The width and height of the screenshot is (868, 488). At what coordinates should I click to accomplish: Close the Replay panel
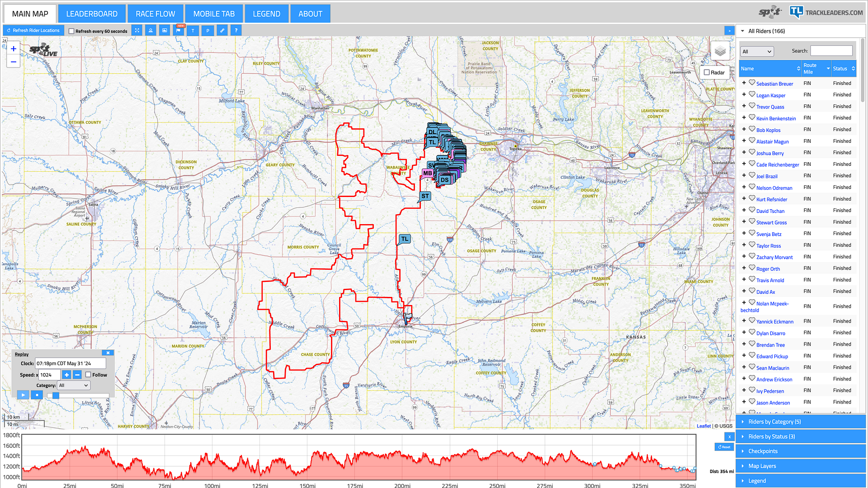click(108, 353)
